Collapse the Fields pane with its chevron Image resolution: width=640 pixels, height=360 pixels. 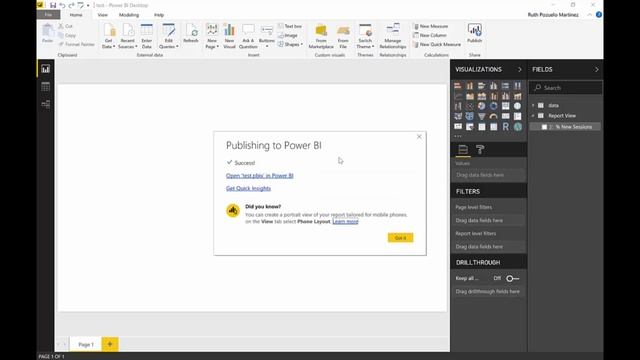pos(596,70)
